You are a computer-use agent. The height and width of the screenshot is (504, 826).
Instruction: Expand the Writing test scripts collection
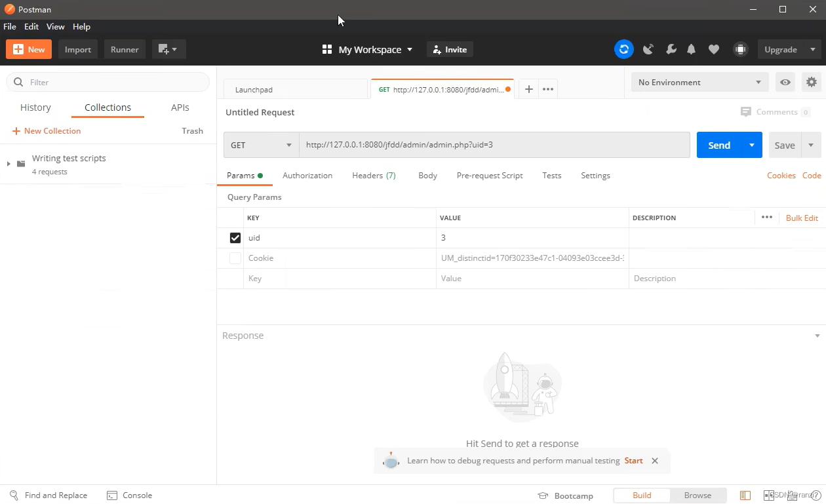pos(9,164)
